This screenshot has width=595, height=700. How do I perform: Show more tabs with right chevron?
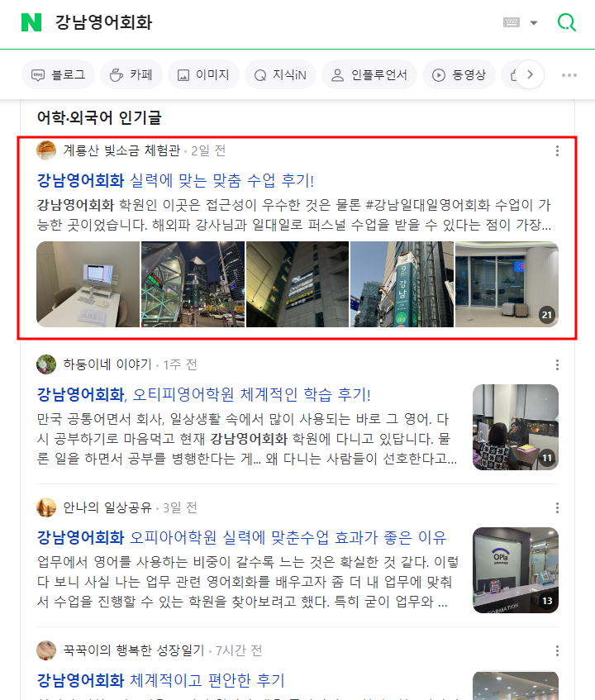[x=530, y=74]
